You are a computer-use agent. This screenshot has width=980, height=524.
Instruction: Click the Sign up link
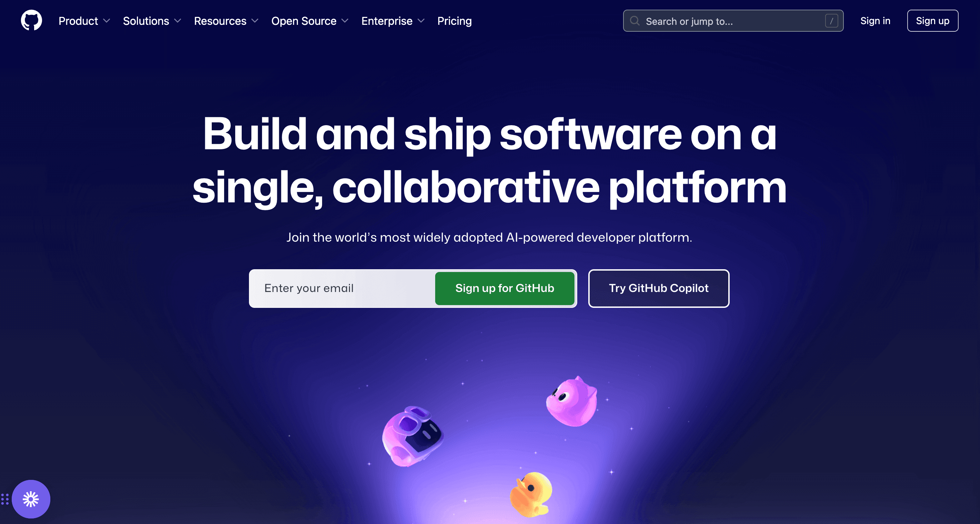(932, 20)
